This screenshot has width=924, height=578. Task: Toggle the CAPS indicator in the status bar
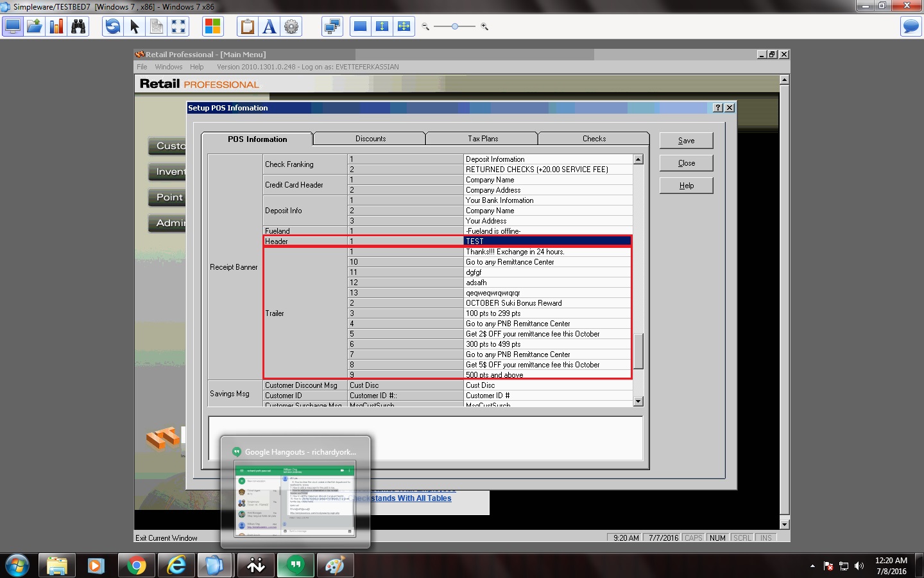pos(693,538)
